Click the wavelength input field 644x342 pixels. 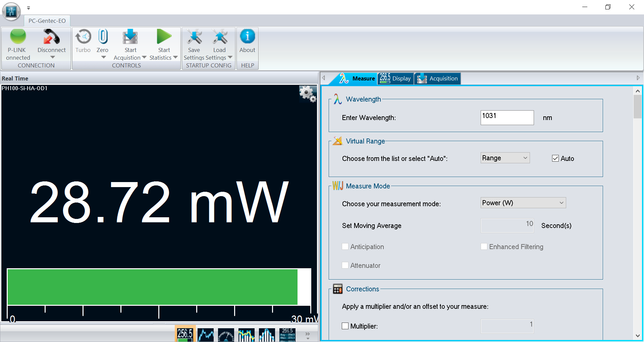[x=507, y=118]
